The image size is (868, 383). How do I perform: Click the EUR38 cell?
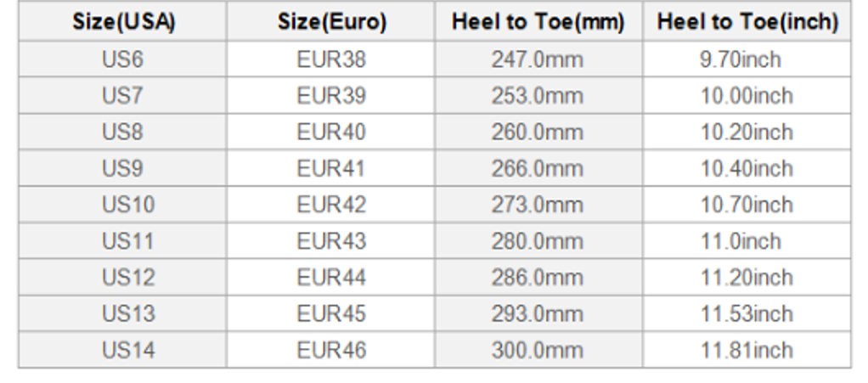pyautogui.click(x=331, y=59)
